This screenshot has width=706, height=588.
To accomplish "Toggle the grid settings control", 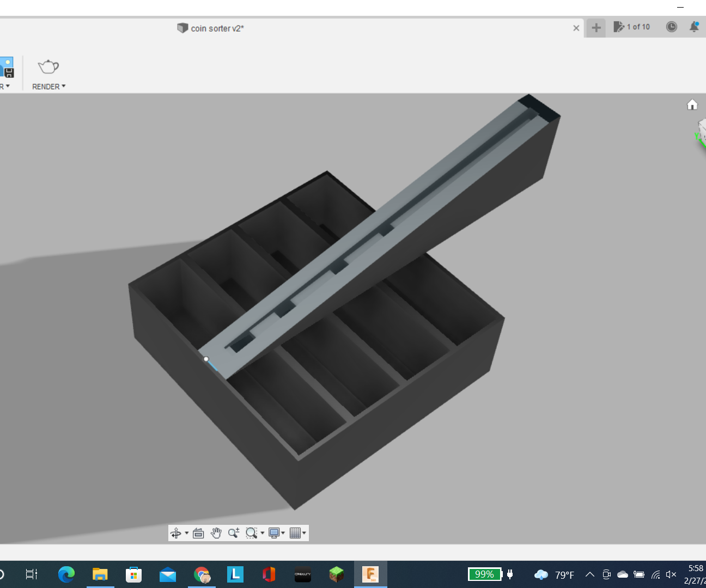I will [296, 533].
